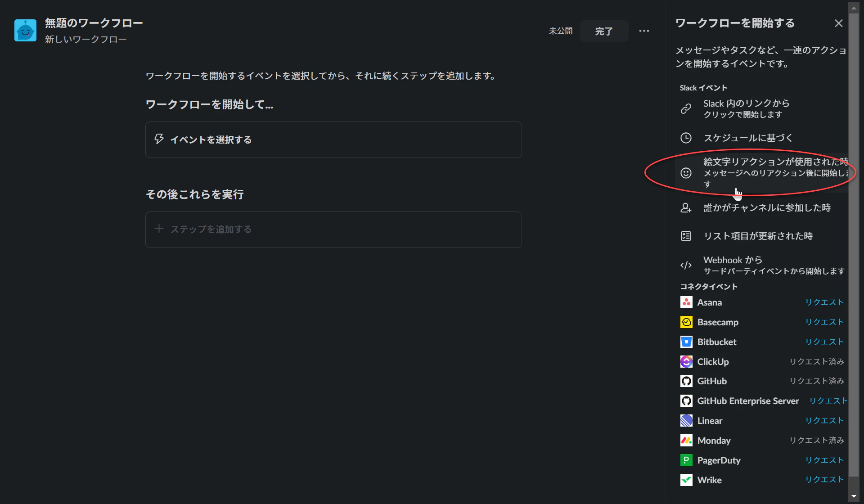Select Slack 内のリンクから trigger option
Image resolution: width=864 pixels, height=504 pixels.
click(x=761, y=108)
